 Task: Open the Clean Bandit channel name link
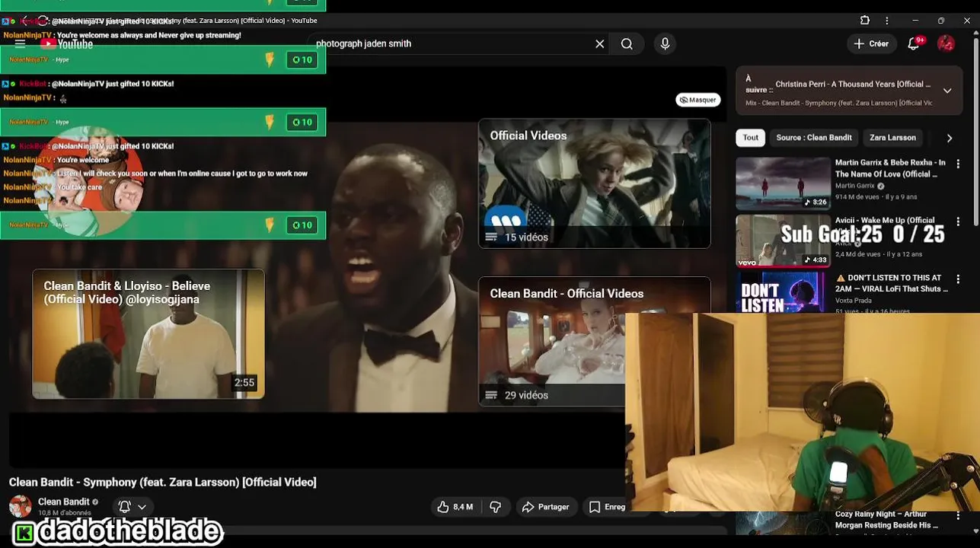(x=64, y=502)
